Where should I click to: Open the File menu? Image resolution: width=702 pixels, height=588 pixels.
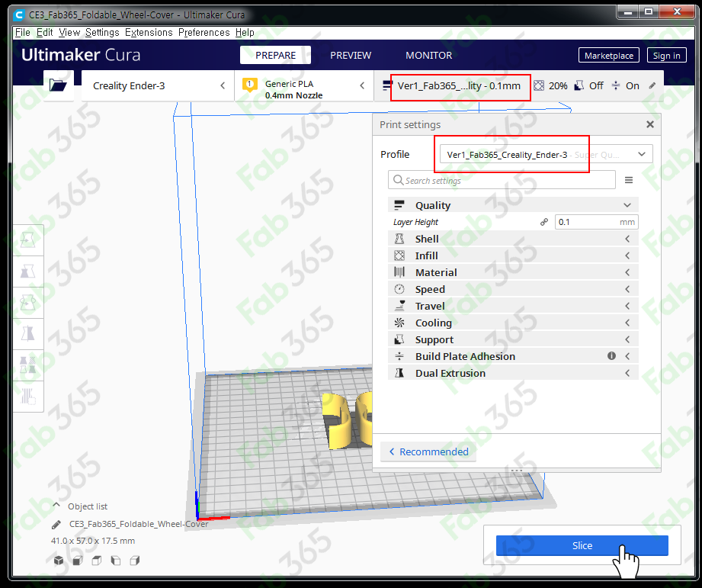(22, 33)
